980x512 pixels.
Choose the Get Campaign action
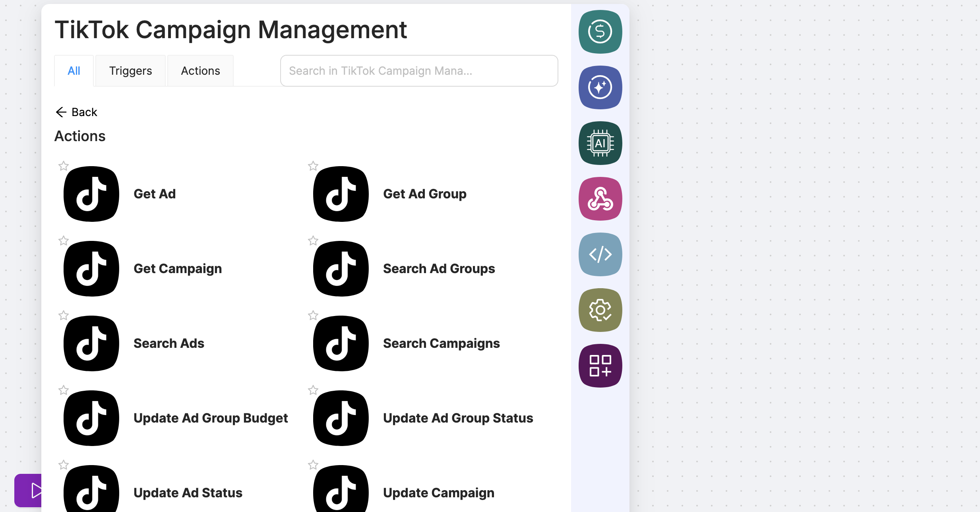pos(177,269)
